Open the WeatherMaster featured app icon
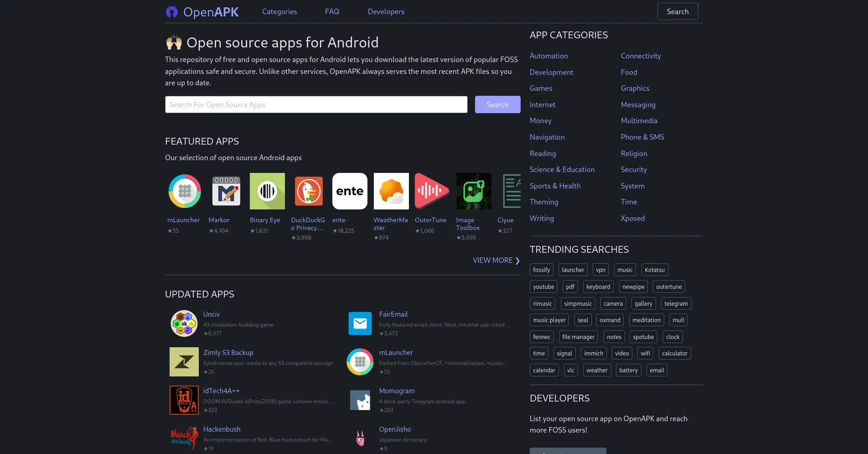 coord(391,191)
